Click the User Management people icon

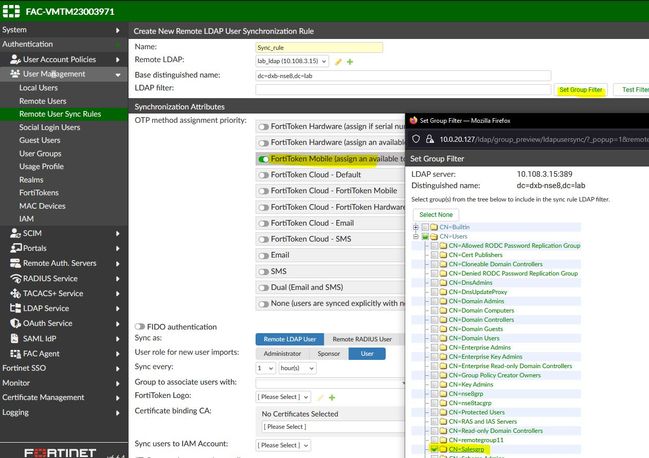[15, 74]
